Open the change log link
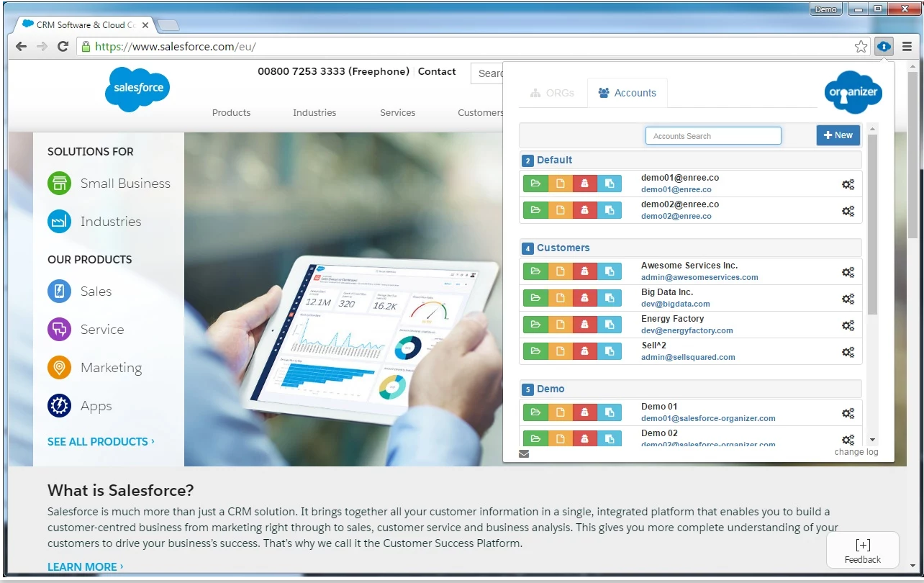The width and height of the screenshot is (924, 583). 856,452
